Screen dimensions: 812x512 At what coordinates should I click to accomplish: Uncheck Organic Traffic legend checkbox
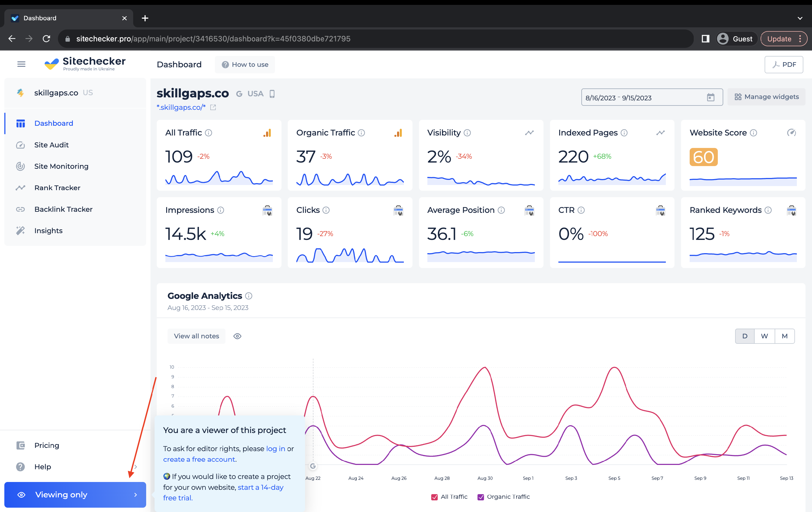click(x=481, y=497)
